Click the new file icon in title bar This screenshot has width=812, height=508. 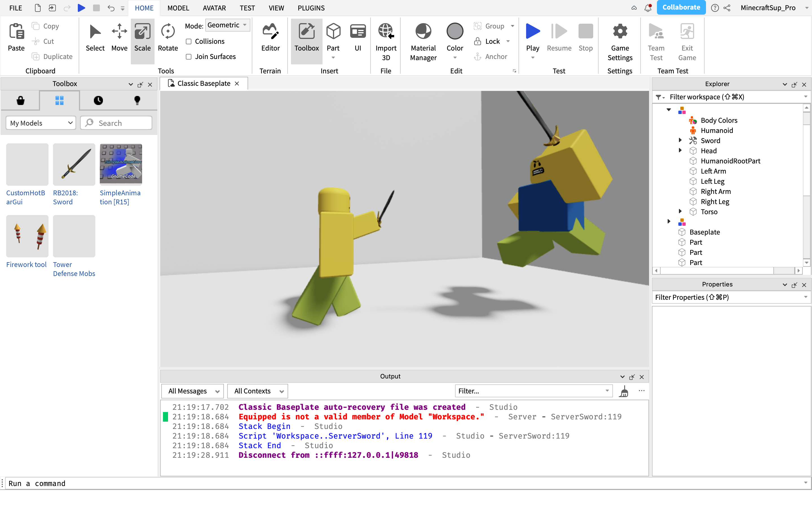pyautogui.click(x=37, y=8)
